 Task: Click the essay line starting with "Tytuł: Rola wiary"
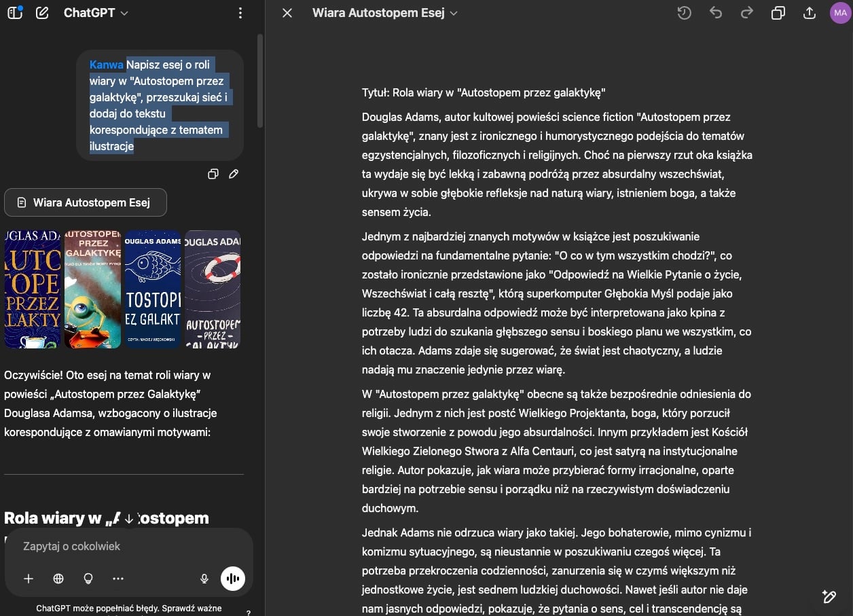tap(484, 92)
